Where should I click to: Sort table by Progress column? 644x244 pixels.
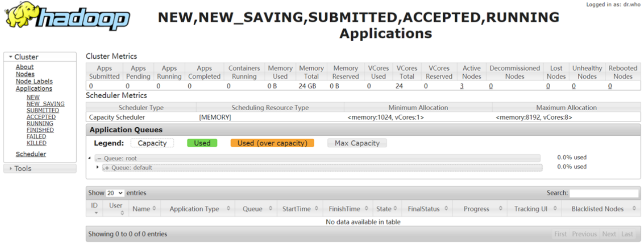480,209
